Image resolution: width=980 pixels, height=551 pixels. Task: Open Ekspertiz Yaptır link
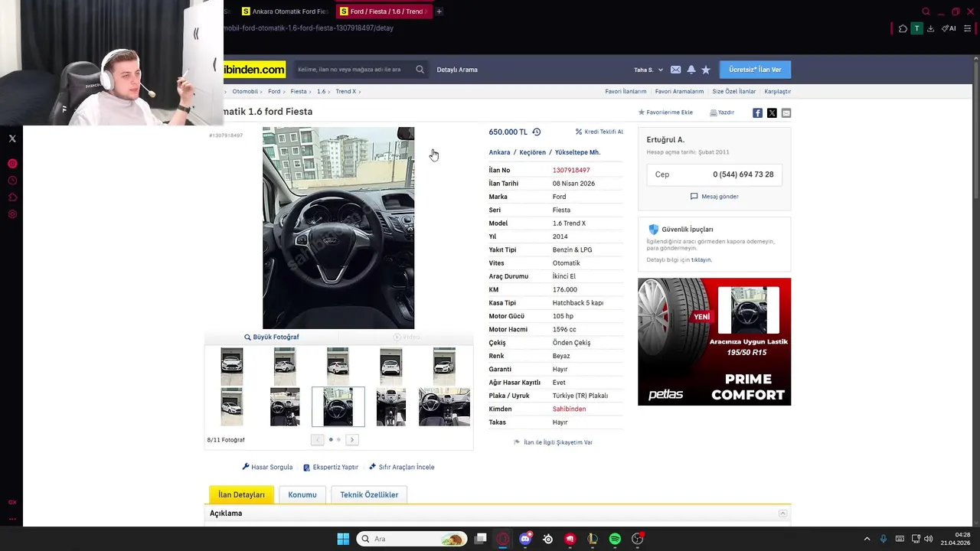(331, 467)
